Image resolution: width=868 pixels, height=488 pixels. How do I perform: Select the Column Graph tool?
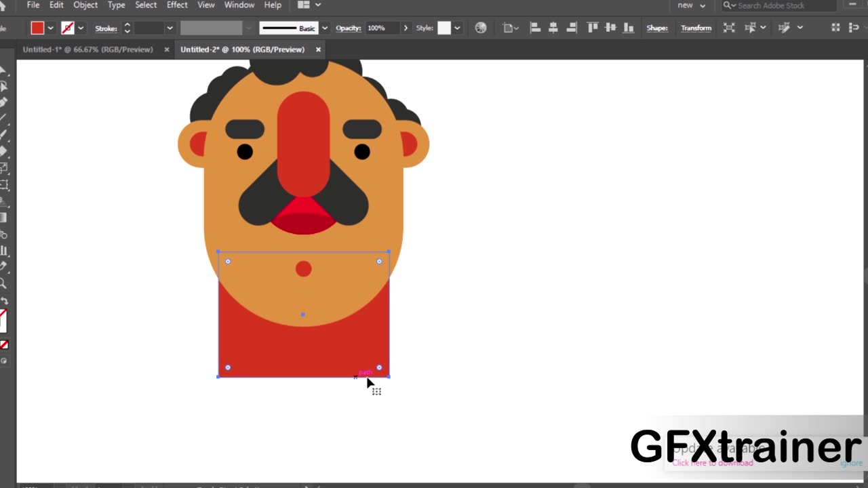(x=3, y=251)
